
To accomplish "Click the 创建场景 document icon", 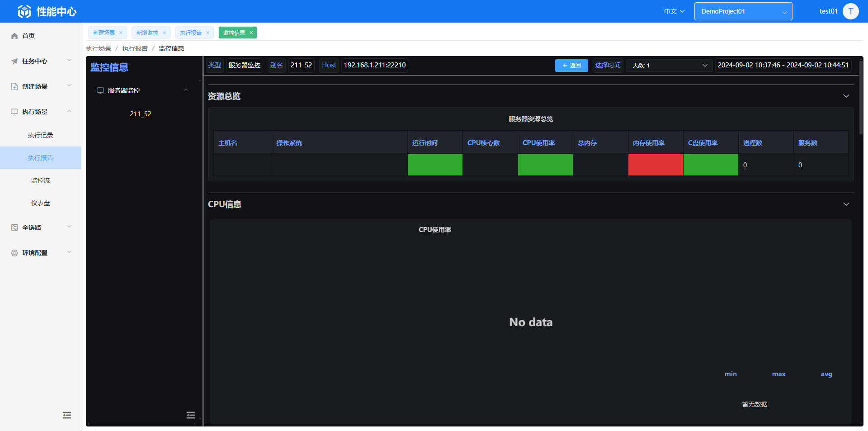I will (x=14, y=86).
